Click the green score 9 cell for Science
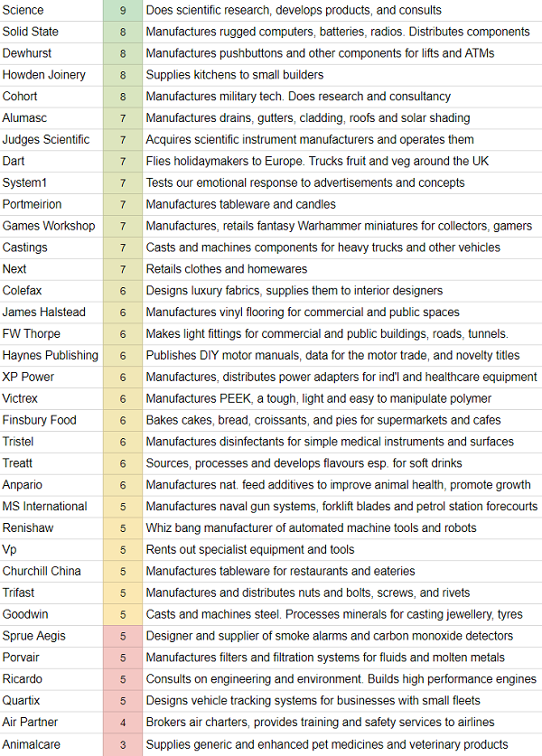 click(123, 10)
